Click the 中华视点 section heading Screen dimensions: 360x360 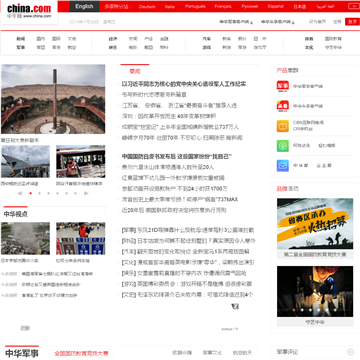coord(16,214)
